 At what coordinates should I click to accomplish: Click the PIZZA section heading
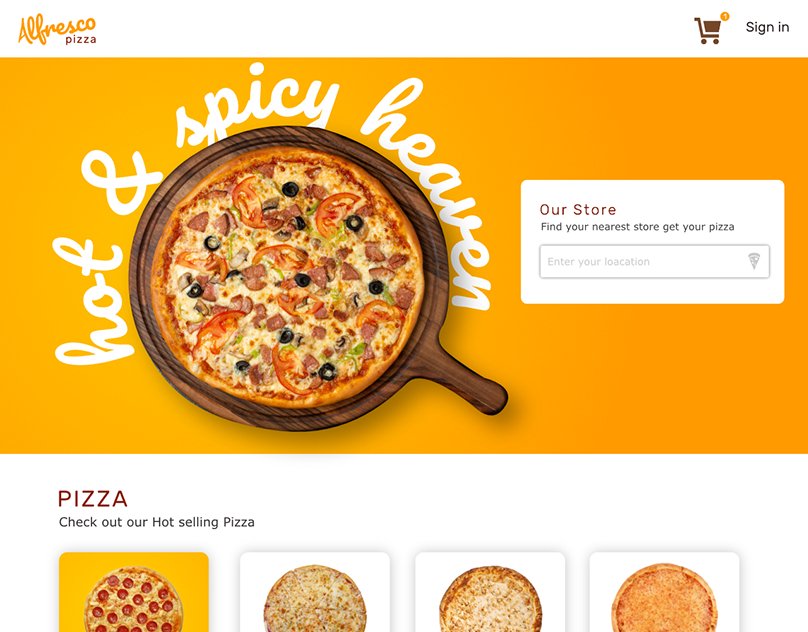93,498
